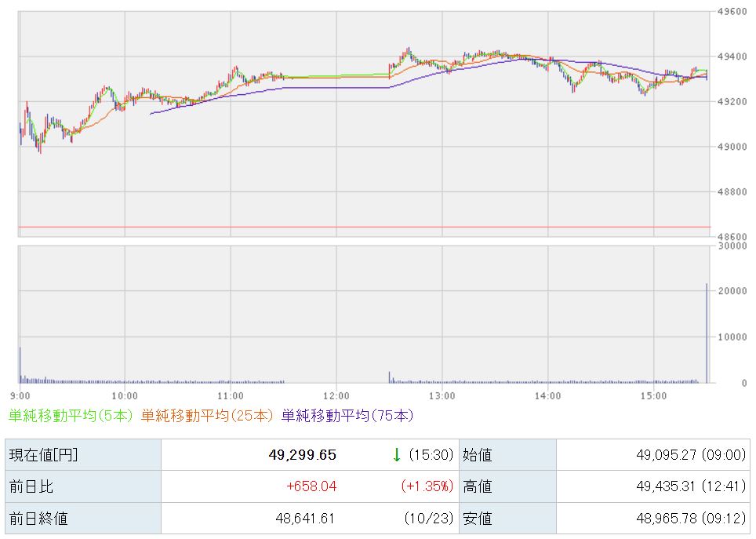Click the 単純移動平均(5本) legend label
The height and width of the screenshot is (539, 756).
pos(71,415)
